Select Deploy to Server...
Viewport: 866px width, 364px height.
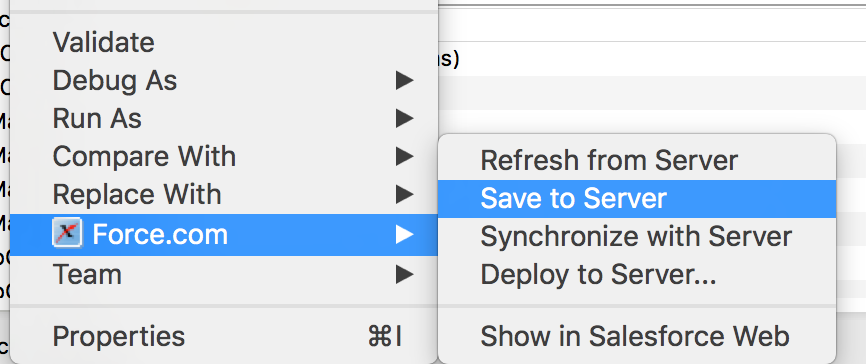click(598, 275)
